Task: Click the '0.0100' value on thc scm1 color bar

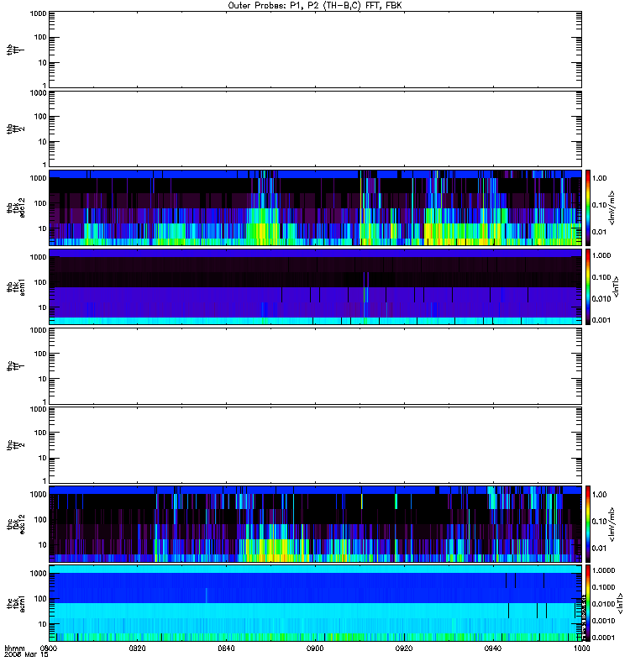Action: click(x=602, y=604)
